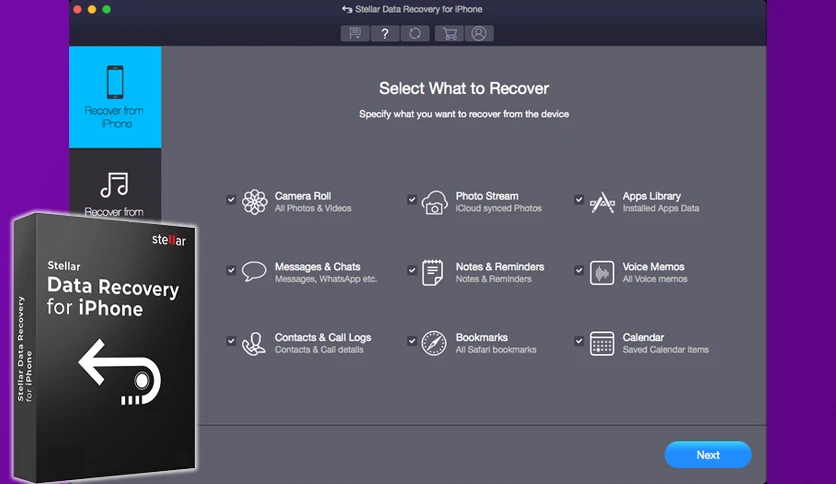Click the Calendar grid icon

tap(602, 343)
